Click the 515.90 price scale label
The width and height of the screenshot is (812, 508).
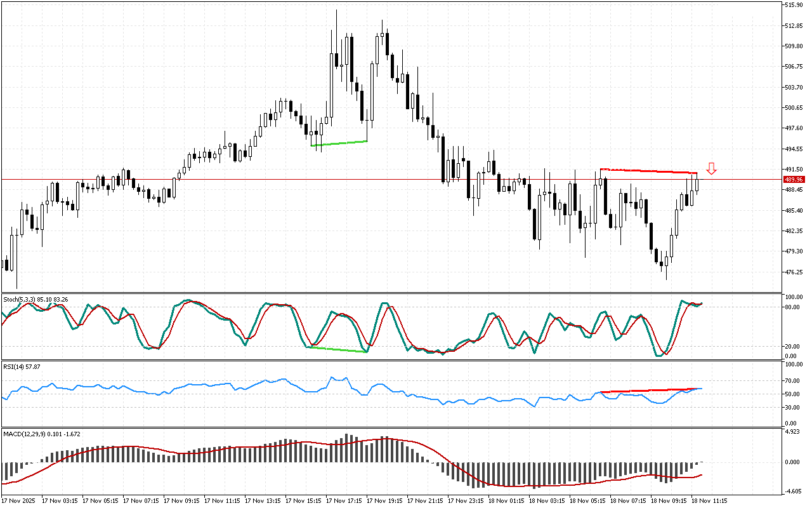pos(794,5)
